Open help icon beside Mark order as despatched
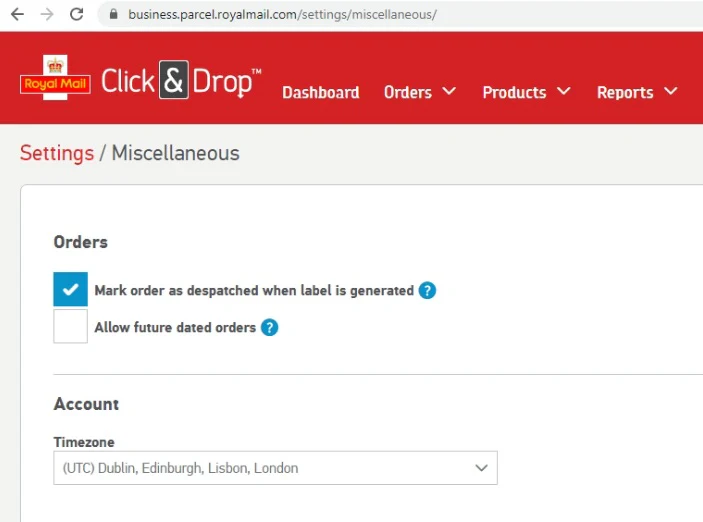Viewport: 703px width, 522px height. coord(427,291)
